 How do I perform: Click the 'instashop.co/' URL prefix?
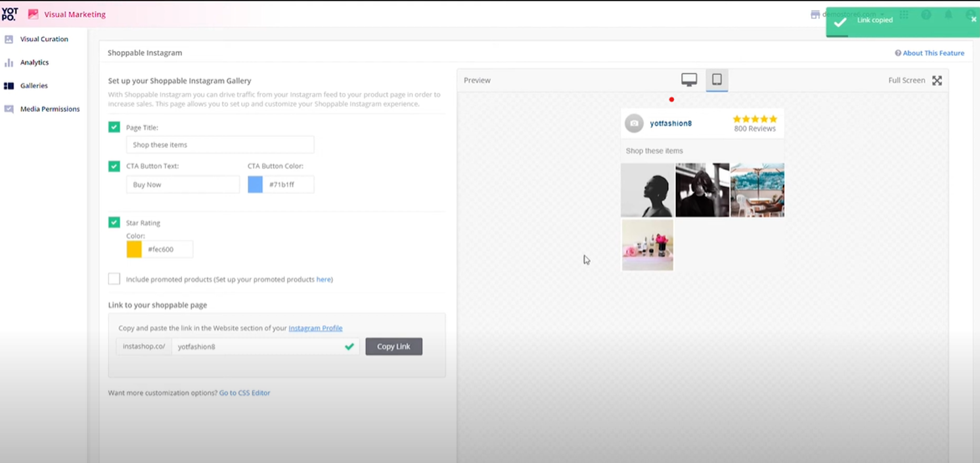(x=144, y=346)
